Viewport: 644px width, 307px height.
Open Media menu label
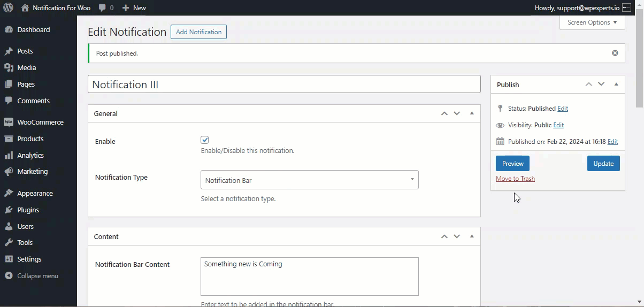pyautogui.click(x=27, y=67)
